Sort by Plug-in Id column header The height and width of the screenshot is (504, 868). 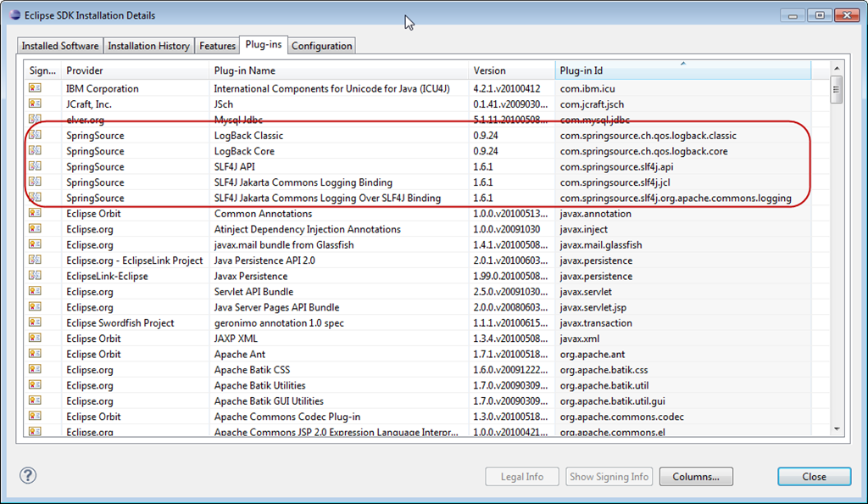682,70
